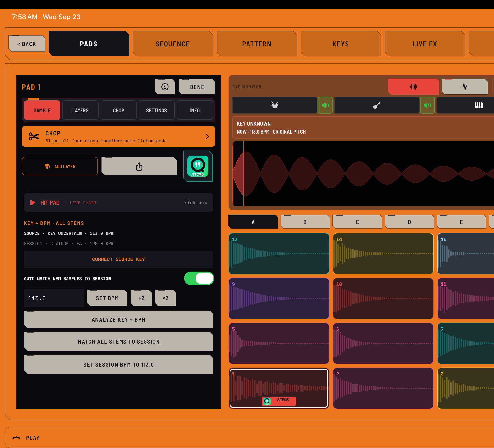Click the Done button
This screenshot has width=494, height=448.
coord(197,87)
